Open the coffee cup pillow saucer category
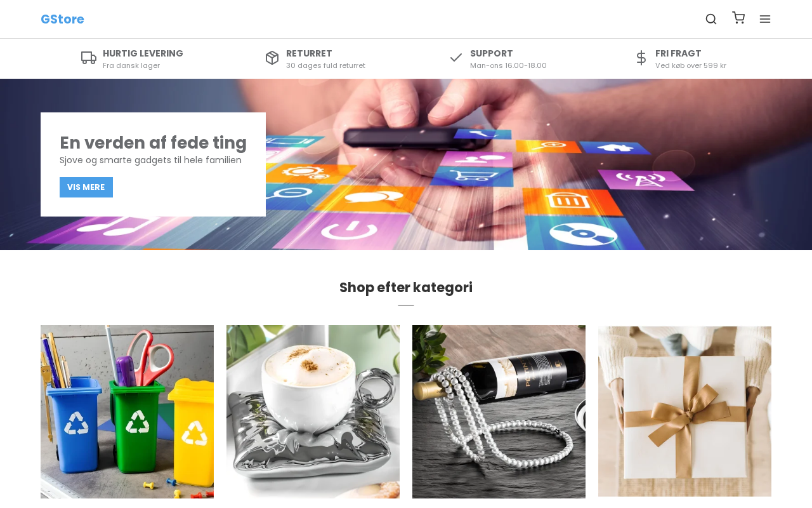The height and width of the screenshot is (508, 812). (x=313, y=411)
